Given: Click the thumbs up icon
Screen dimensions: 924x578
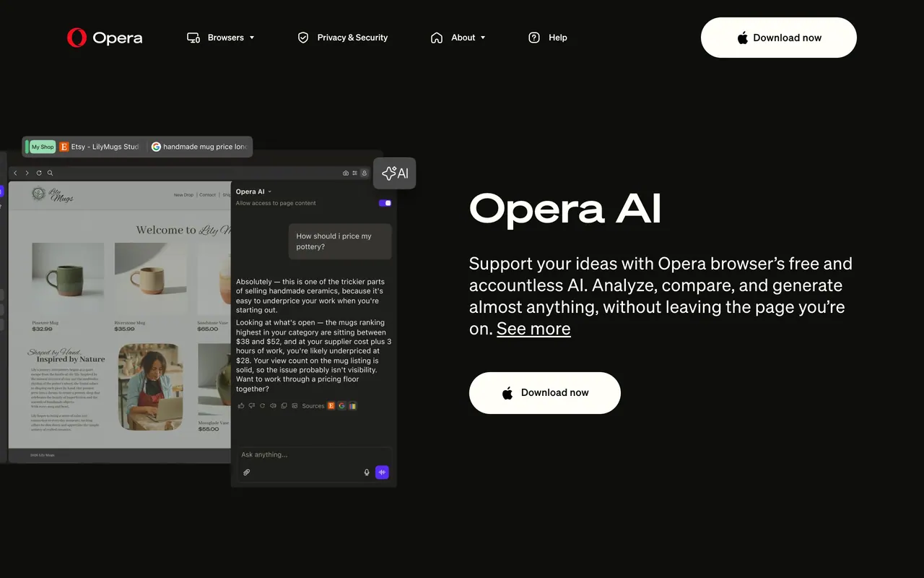Looking at the screenshot, I should click(241, 406).
